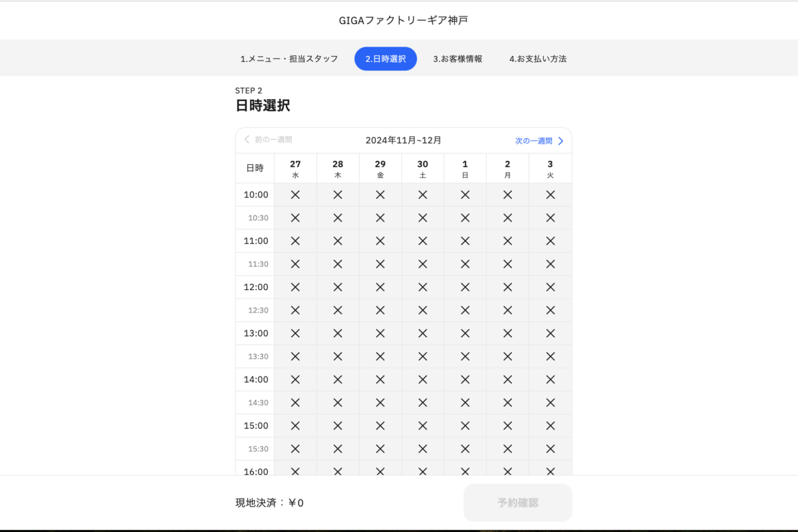Click the X mark for Tuesday 3 at 10:30
Viewport: 798px width, 532px height.
coord(550,218)
